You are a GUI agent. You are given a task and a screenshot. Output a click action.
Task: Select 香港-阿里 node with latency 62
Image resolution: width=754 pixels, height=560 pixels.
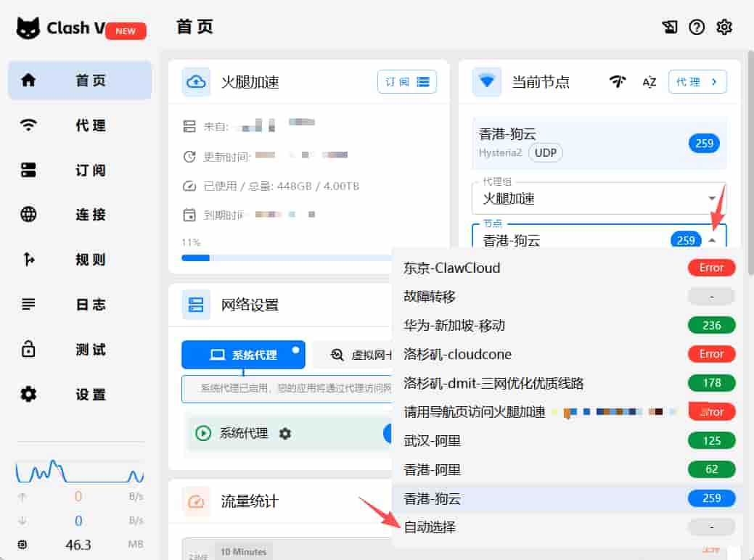click(432, 469)
